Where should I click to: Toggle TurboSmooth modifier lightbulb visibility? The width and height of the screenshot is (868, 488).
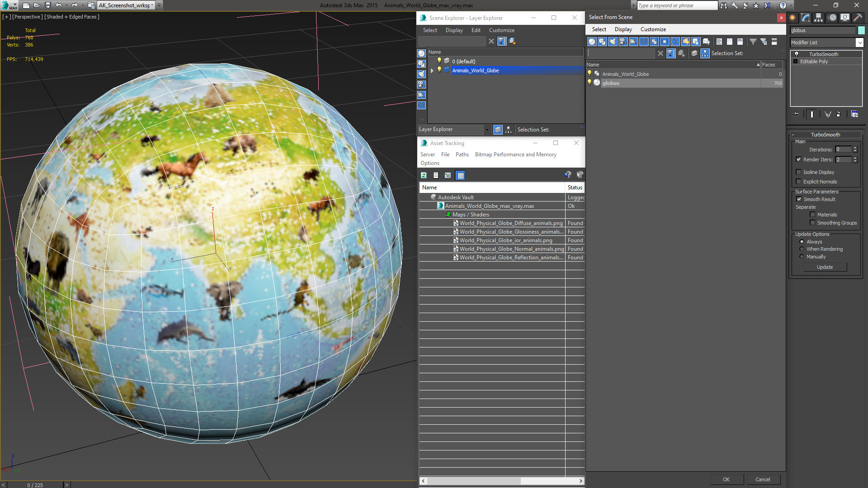[x=796, y=54]
